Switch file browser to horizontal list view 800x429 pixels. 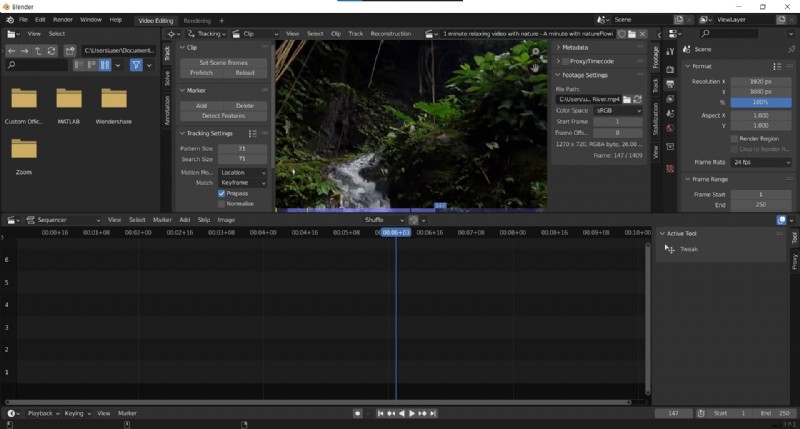coord(91,65)
